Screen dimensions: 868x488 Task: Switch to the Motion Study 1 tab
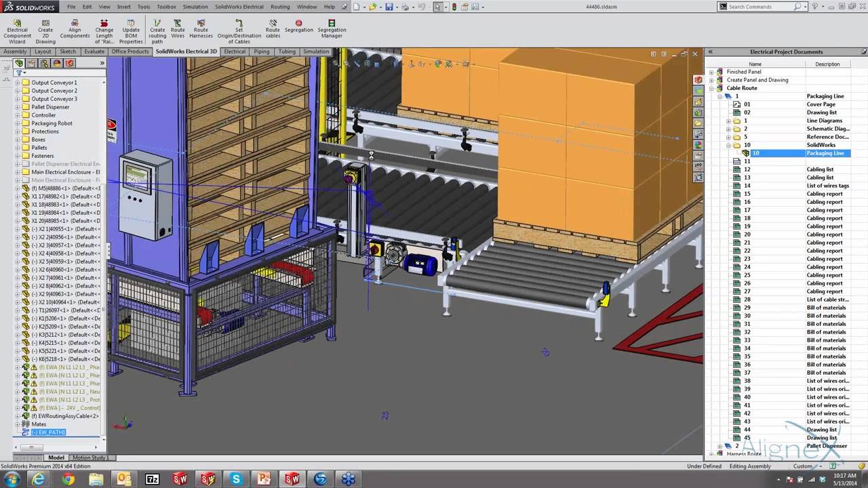tap(90, 457)
